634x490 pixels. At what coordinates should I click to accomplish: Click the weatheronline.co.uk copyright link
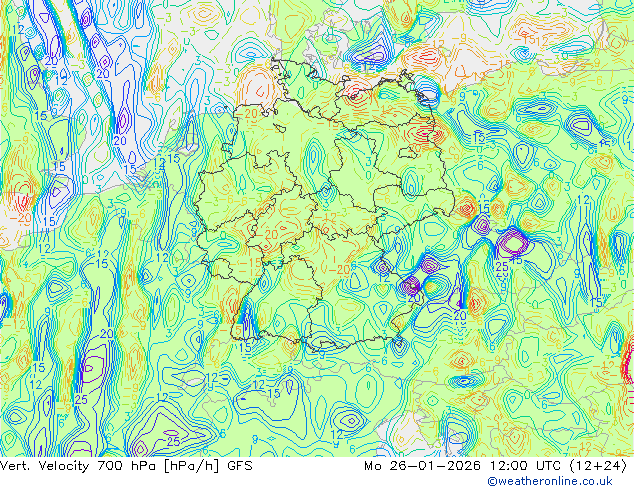tap(550, 481)
